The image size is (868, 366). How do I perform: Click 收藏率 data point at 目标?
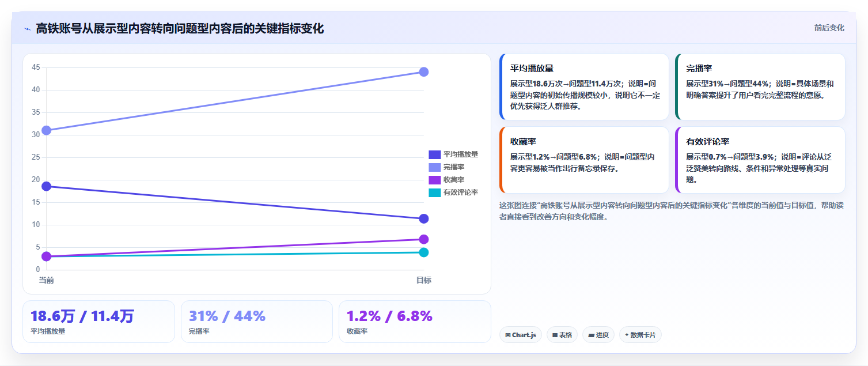click(x=423, y=239)
